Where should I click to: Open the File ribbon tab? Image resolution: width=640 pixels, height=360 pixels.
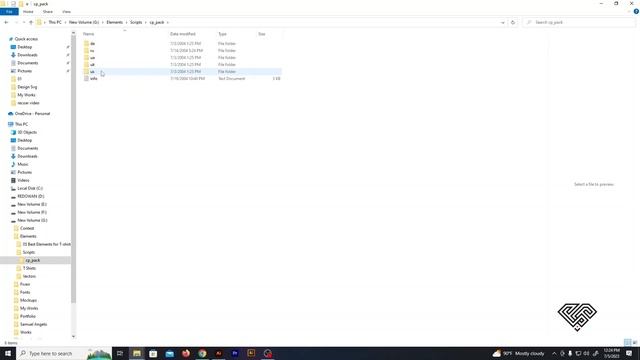point(9,12)
